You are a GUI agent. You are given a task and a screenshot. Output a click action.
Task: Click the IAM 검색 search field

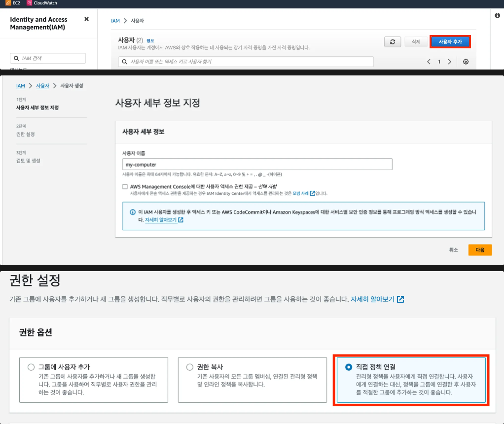[x=48, y=58]
